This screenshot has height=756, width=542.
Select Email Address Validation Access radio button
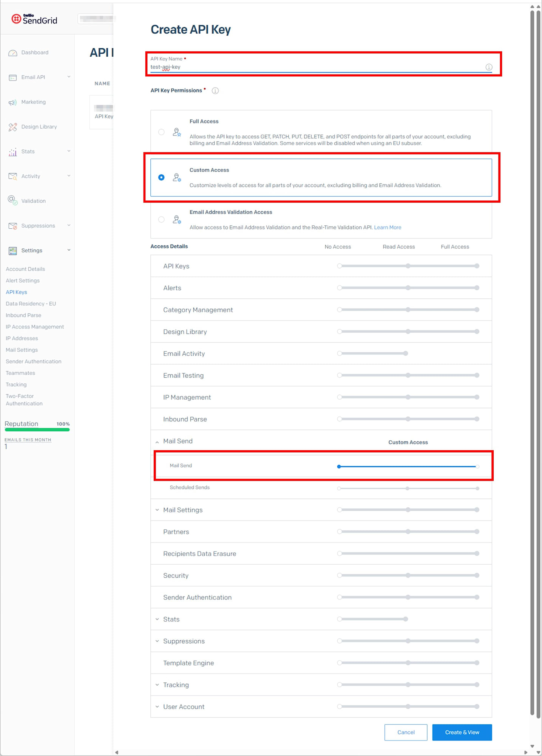point(161,220)
